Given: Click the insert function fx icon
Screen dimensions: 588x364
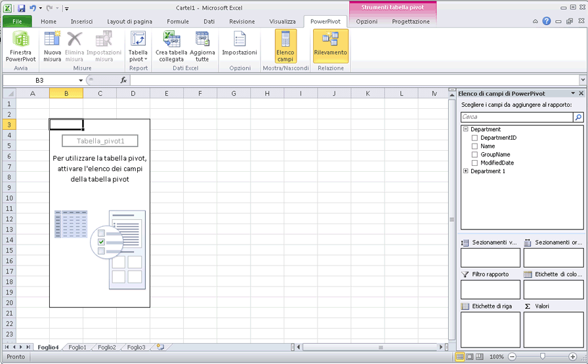Looking at the screenshot, I should click(x=123, y=80).
